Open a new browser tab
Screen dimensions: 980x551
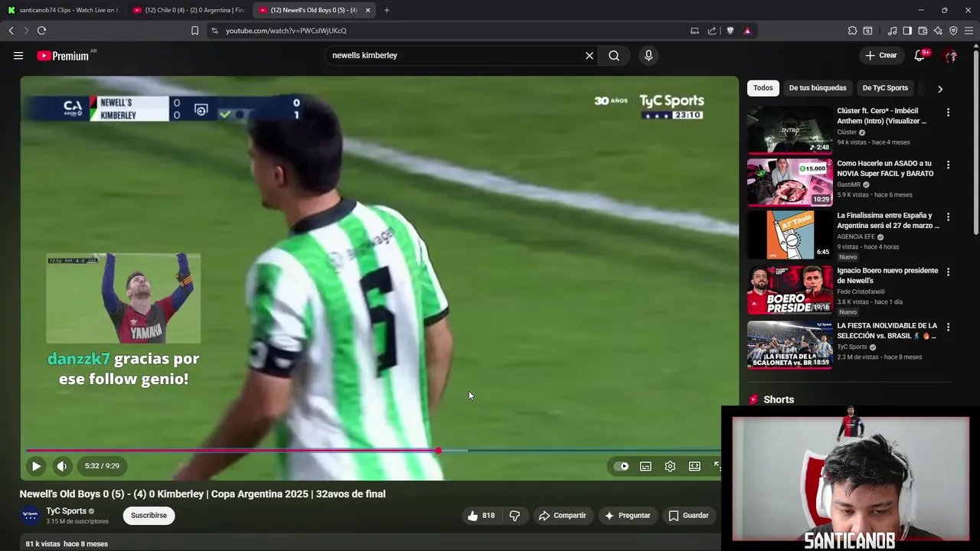pos(387,10)
